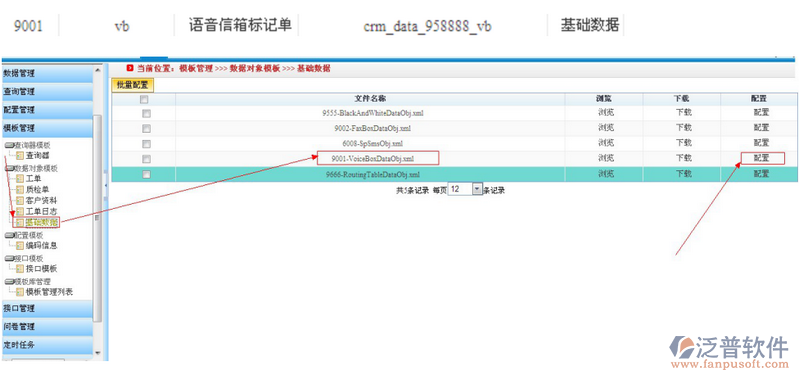Open the 接口管理 sidebar menu
This screenshot has height=380, width=799.
(46, 308)
